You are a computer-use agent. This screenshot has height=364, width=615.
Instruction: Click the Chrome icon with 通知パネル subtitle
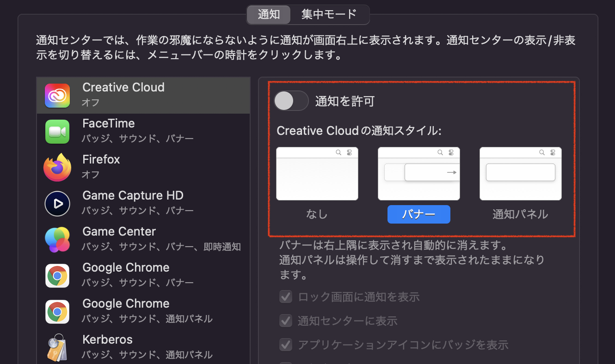click(x=57, y=312)
